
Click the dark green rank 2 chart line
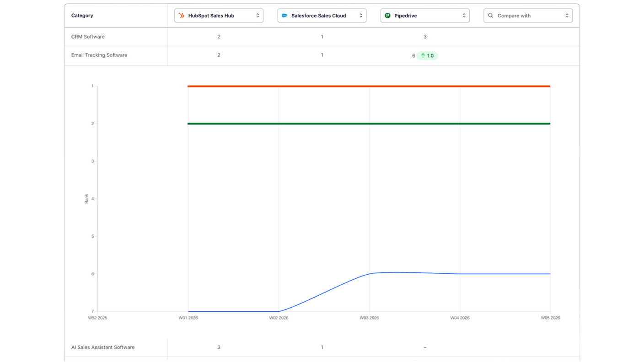(x=369, y=123)
